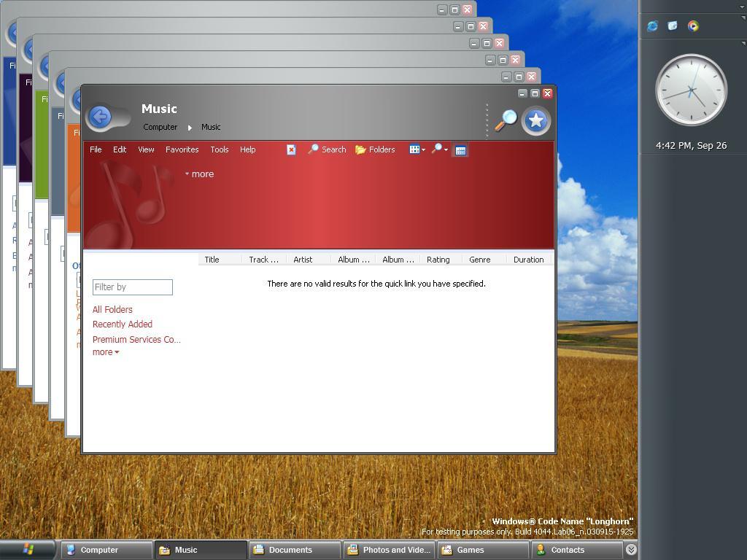Launch Internet Explorer from sidebar quick launch
747x560 pixels.
tap(652, 26)
